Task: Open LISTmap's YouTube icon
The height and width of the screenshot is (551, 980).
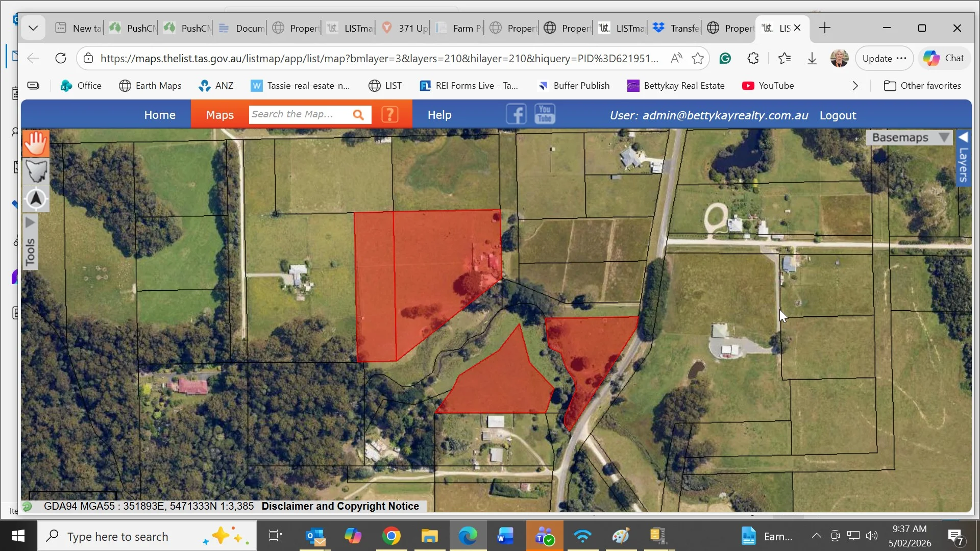Action: click(x=544, y=114)
